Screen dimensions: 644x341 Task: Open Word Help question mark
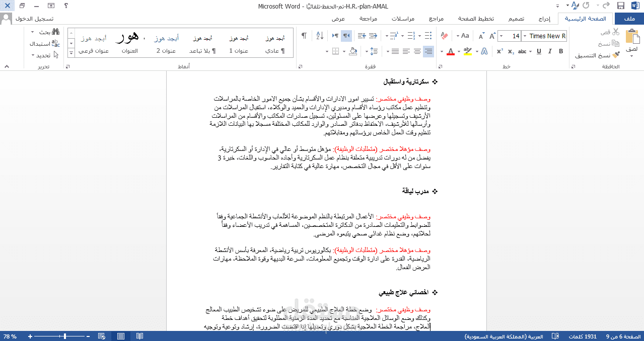click(66, 6)
